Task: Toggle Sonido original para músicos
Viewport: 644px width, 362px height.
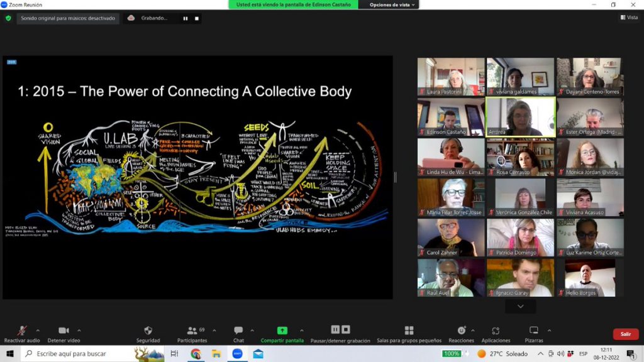Action: pos(68,18)
